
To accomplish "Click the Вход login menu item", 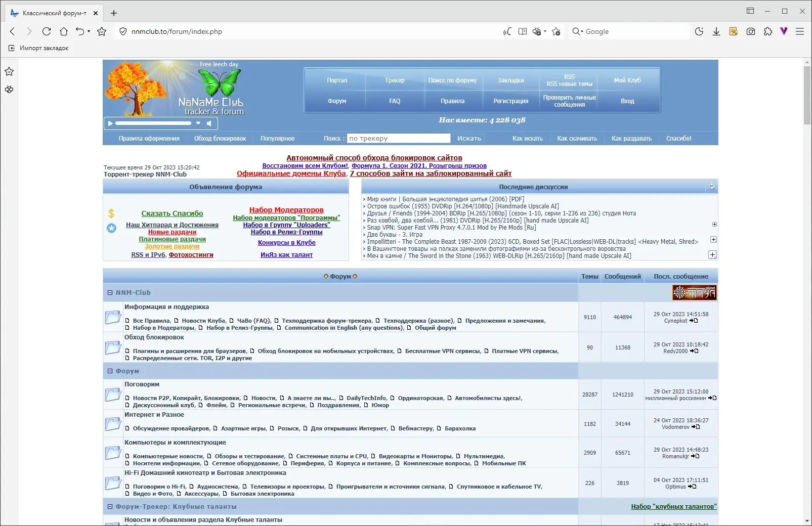I will pos(627,101).
